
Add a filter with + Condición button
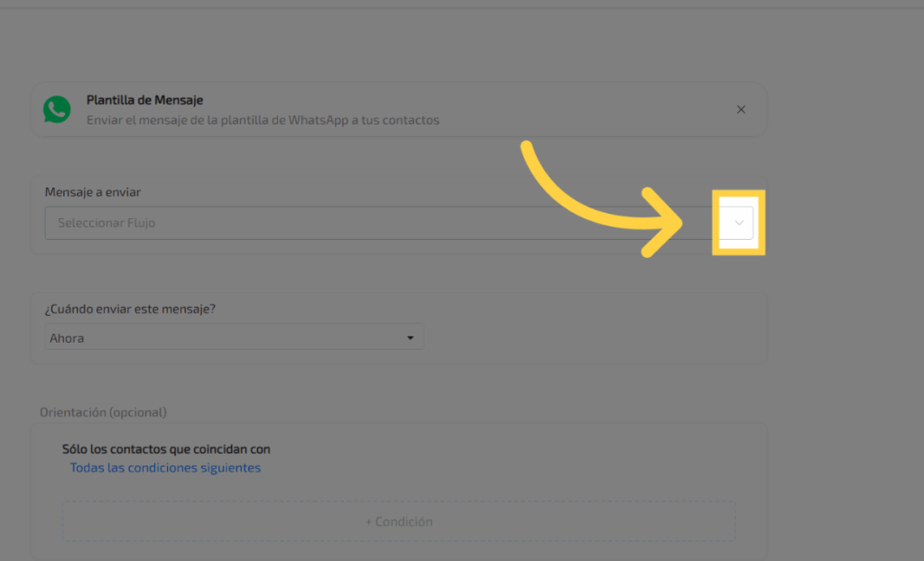(399, 521)
